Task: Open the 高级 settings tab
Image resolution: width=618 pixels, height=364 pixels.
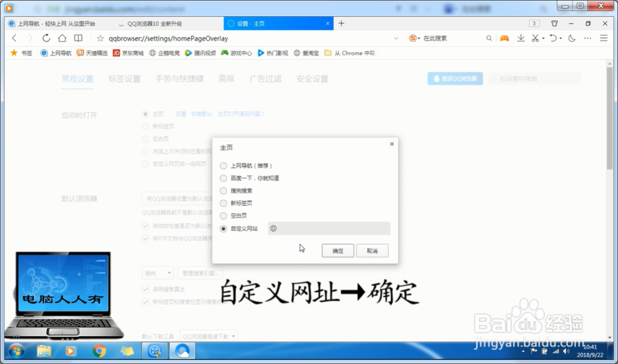Action: click(x=226, y=78)
